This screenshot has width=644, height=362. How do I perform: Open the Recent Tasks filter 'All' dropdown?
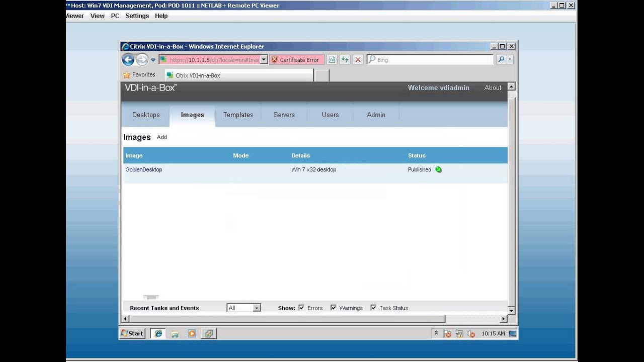[244, 308]
